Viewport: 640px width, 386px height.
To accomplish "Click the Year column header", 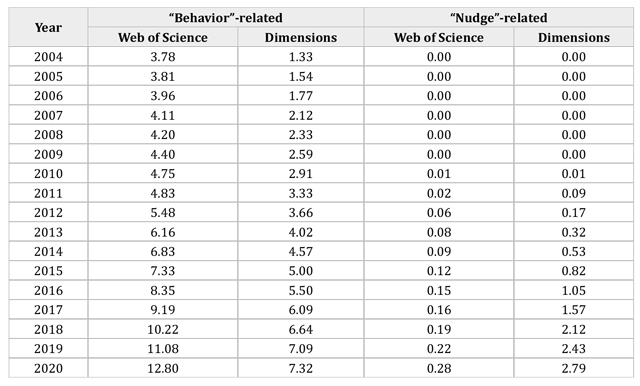I will (48, 27).
